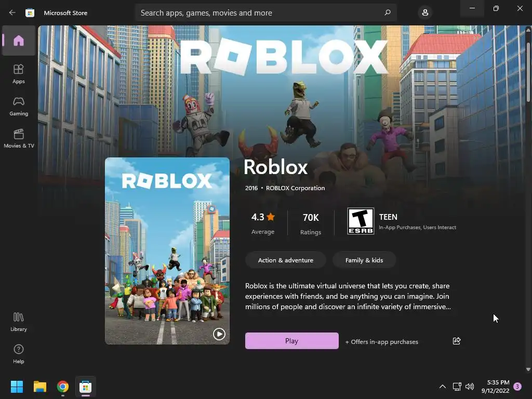Click the scroll-down arrow of page scrollbar

(x=528, y=369)
